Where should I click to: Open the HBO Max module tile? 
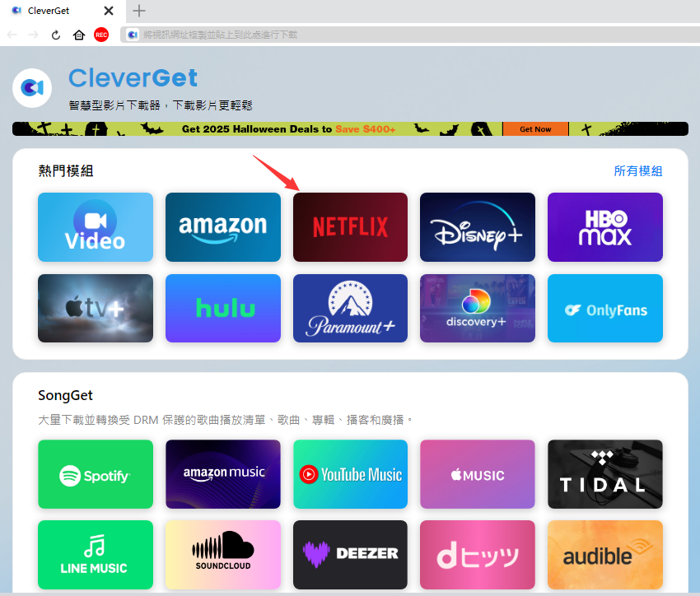coord(605,227)
